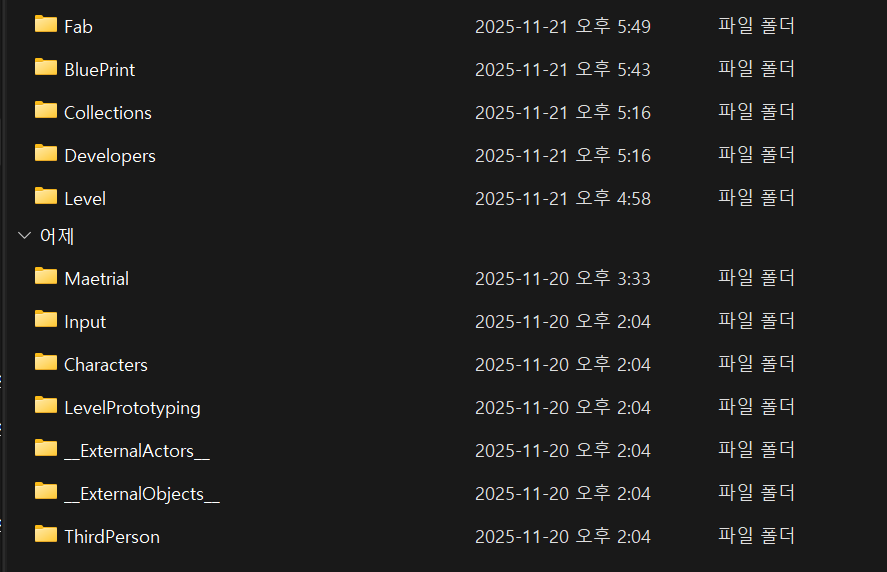Click the BluePrint folder name text
The width and height of the screenshot is (887, 572).
100,70
